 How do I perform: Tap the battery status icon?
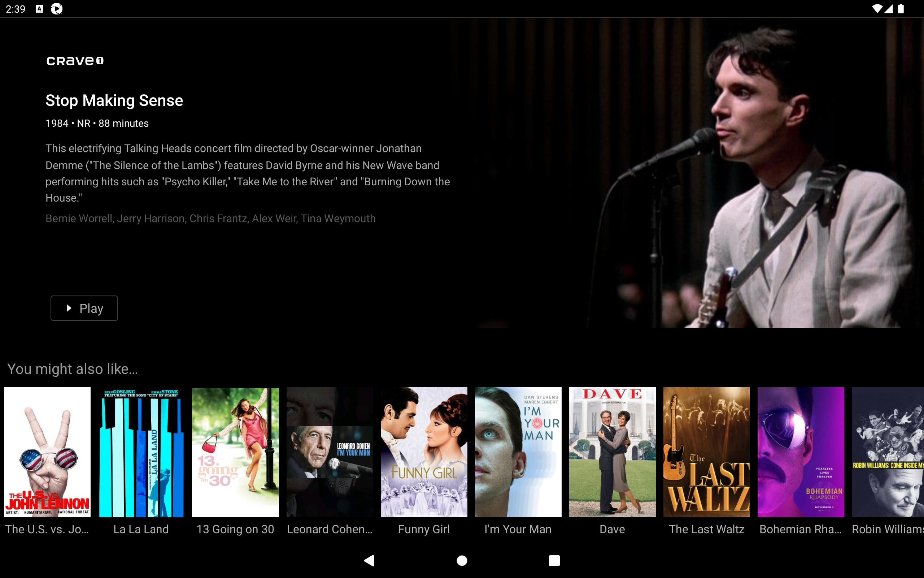901,9
